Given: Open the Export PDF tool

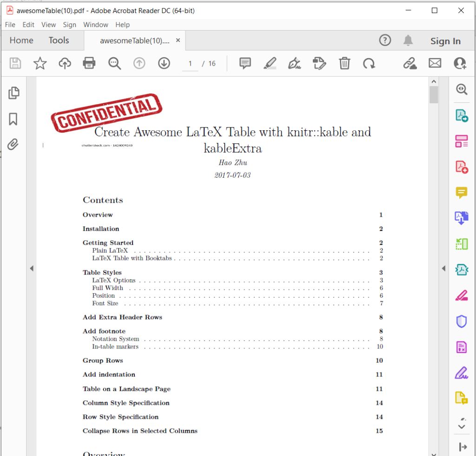Looking at the screenshot, I should coord(462,115).
